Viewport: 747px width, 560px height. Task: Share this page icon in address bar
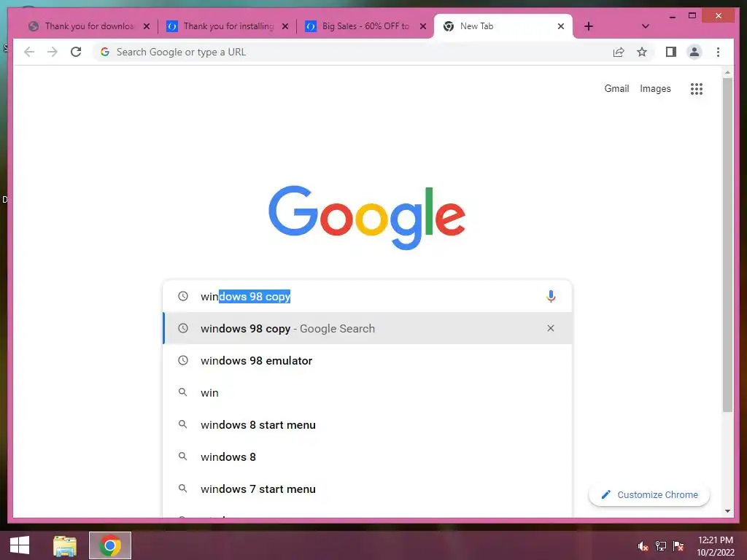(x=619, y=52)
